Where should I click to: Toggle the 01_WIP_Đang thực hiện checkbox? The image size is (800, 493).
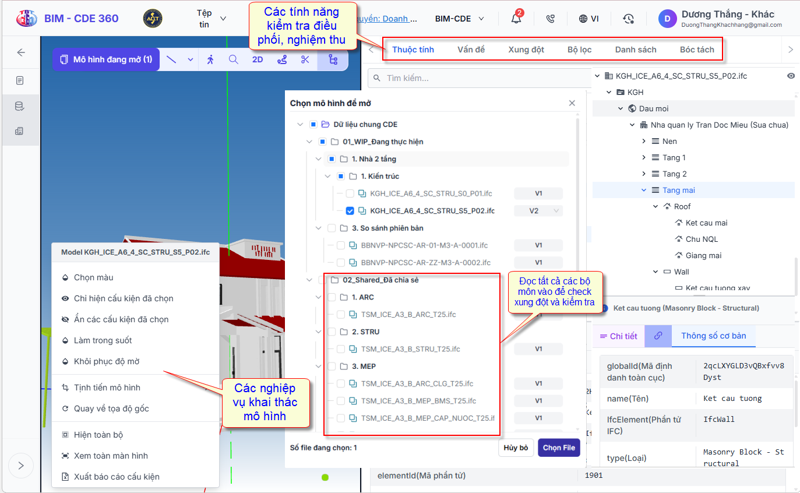coord(322,142)
